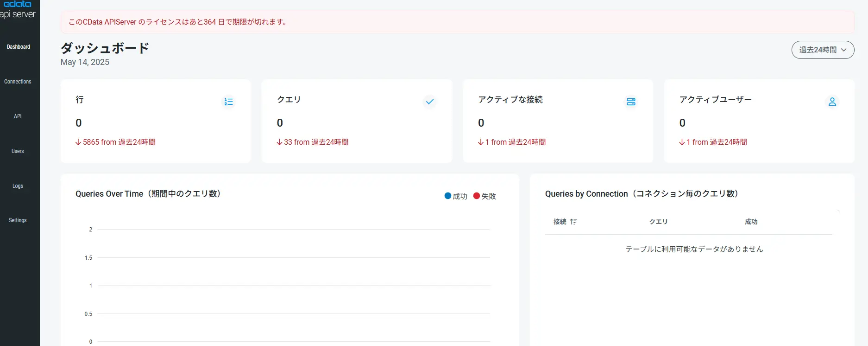Click the checkmark icon in クエリ card
The image size is (868, 346).
(430, 102)
